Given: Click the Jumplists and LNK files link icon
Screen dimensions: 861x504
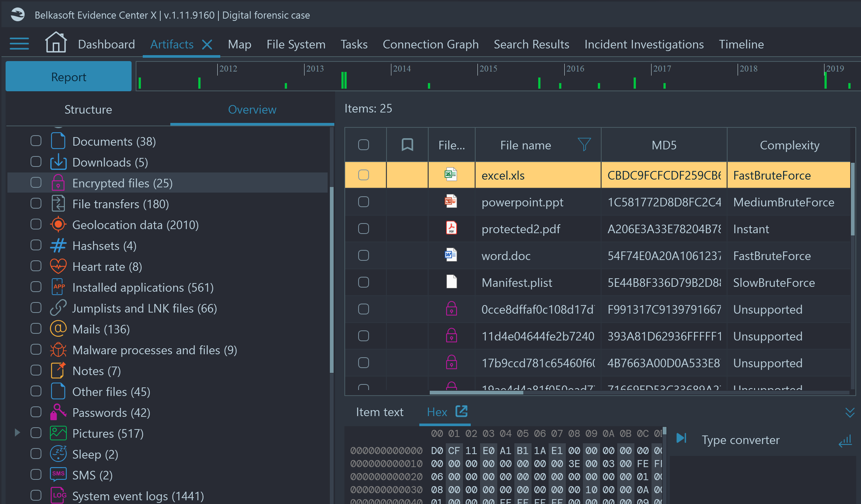Looking at the screenshot, I should tap(58, 308).
